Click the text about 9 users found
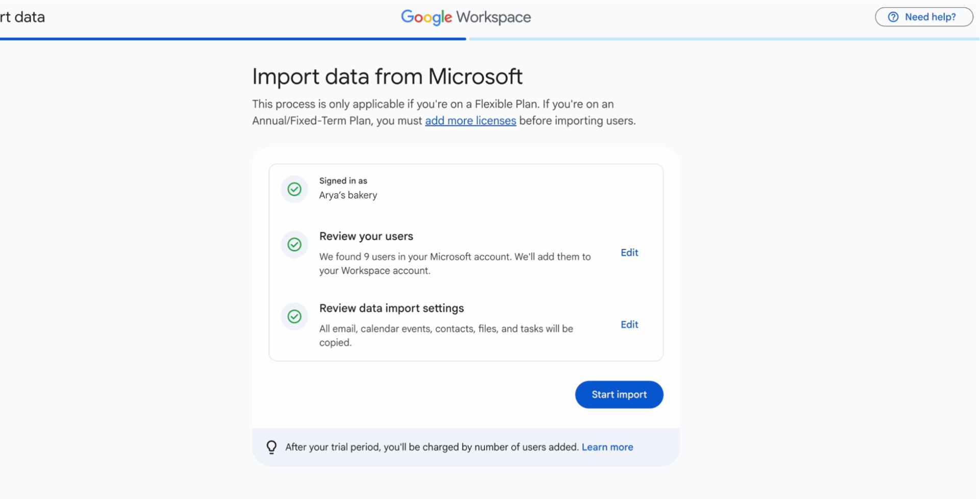 pyautogui.click(x=455, y=264)
